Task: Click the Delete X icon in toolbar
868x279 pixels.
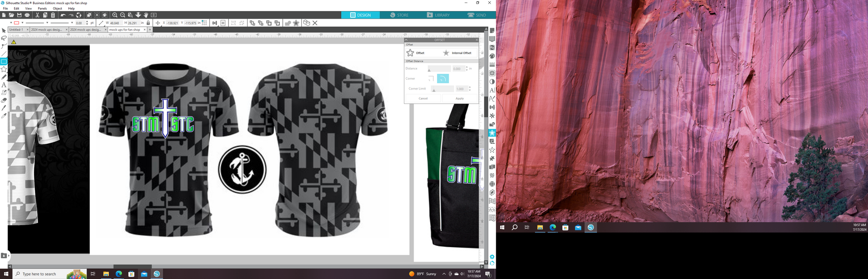Action: 315,23
